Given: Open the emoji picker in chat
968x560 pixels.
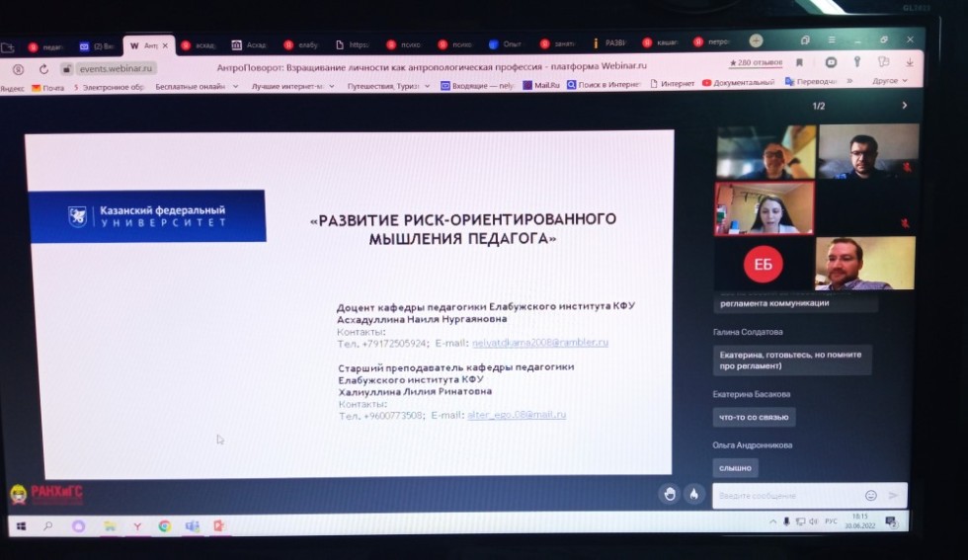Looking at the screenshot, I should point(870,496).
